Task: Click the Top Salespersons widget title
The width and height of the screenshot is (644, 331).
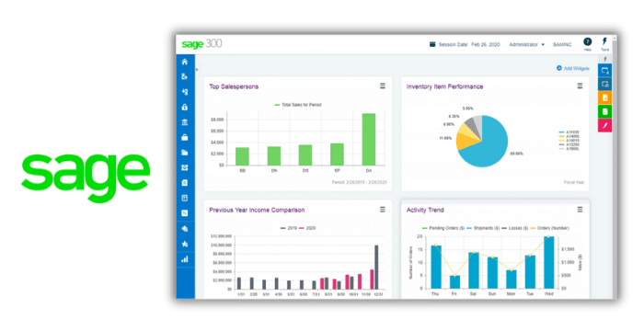Action: [234, 86]
